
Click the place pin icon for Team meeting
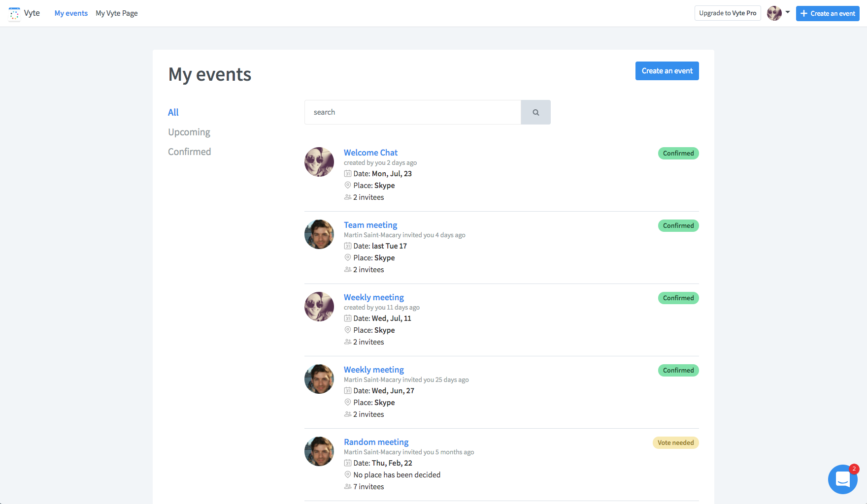348,258
